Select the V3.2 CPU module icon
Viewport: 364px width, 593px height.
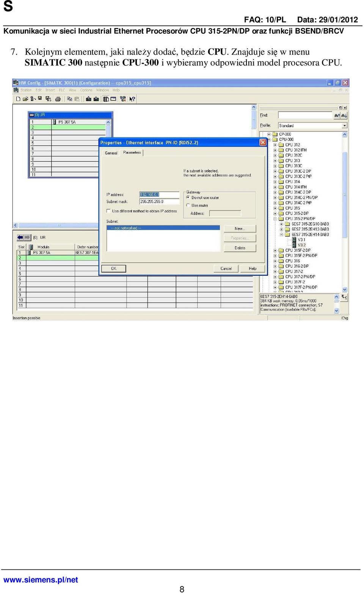pos(294,245)
